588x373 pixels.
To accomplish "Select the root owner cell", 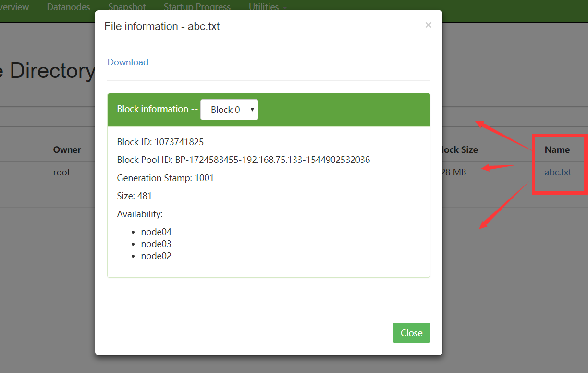I will coord(61,172).
